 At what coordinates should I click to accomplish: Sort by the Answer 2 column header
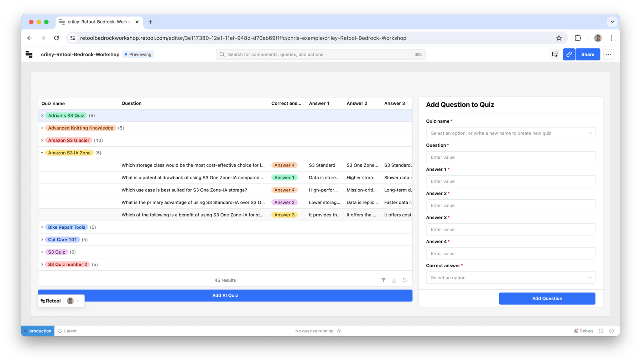(357, 104)
